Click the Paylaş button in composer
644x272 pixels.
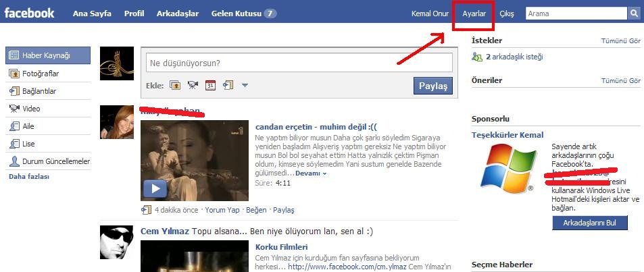click(433, 86)
